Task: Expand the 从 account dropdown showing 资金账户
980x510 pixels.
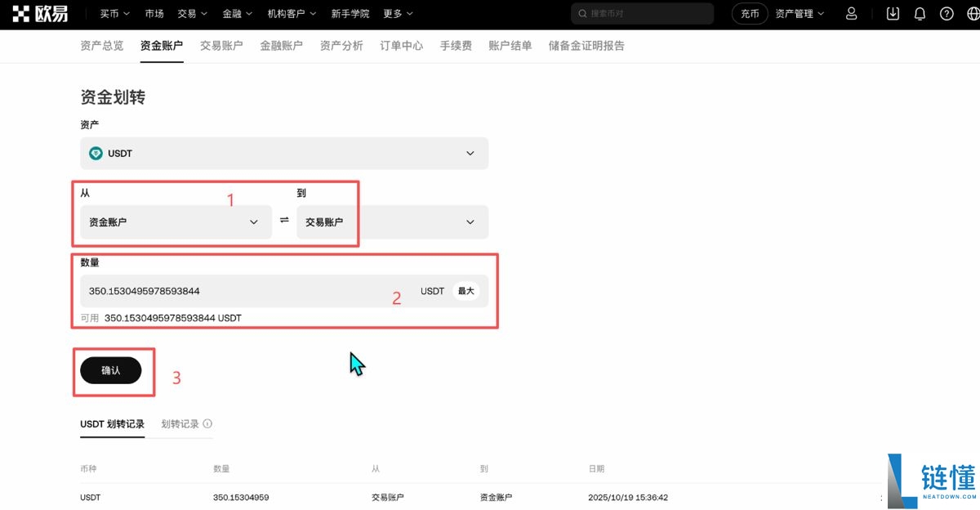Action: point(176,221)
